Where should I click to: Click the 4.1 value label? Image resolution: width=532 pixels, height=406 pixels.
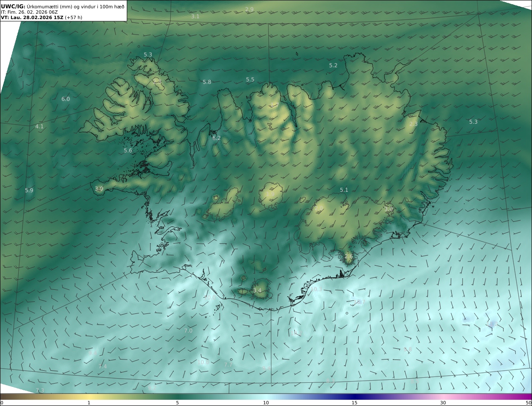(x=39, y=127)
